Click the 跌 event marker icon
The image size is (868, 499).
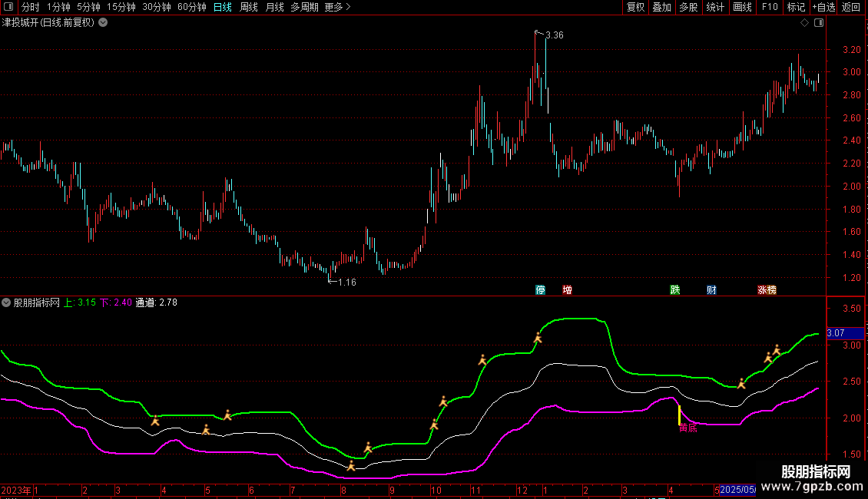[x=675, y=290]
